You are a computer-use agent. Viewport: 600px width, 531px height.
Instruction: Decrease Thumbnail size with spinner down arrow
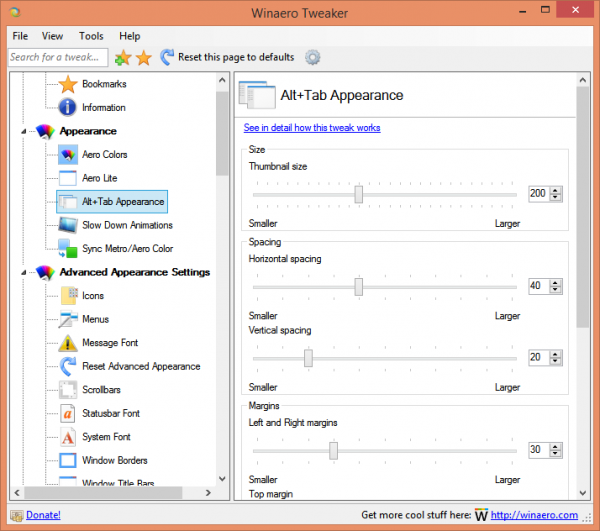coord(555,197)
